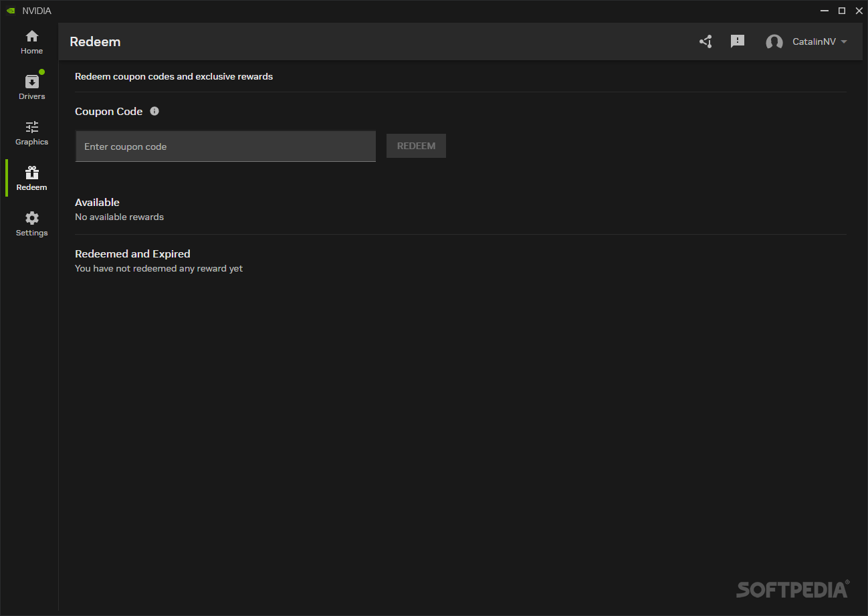Click the 'Redeemed and Expired' heading
868x616 pixels.
click(132, 253)
